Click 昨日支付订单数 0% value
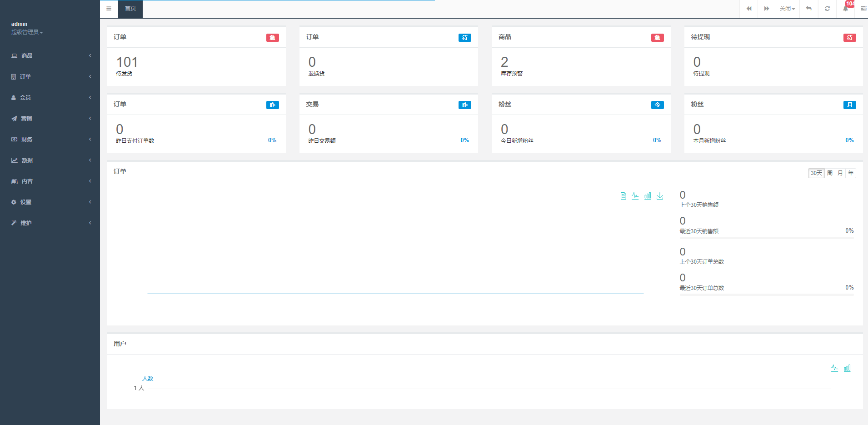Screen dimensions: 868x425 tap(272, 140)
